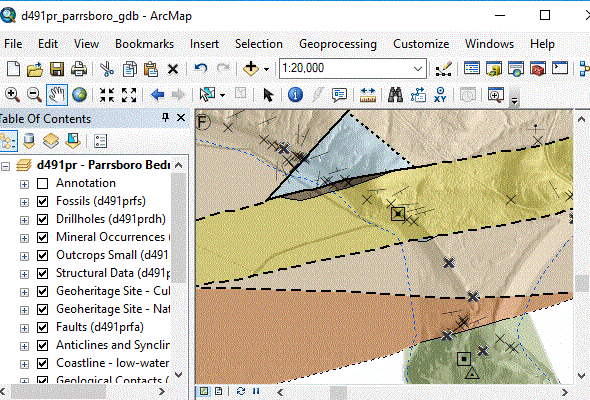This screenshot has width=590, height=400.
Task: Open Go To XY tool
Action: [x=440, y=95]
